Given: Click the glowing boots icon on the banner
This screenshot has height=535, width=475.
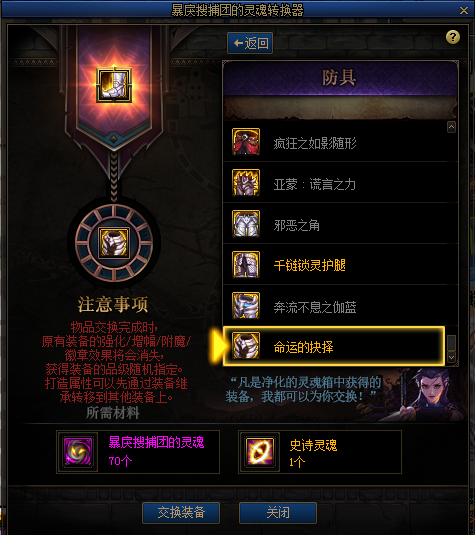Looking at the screenshot, I should tap(114, 85).
